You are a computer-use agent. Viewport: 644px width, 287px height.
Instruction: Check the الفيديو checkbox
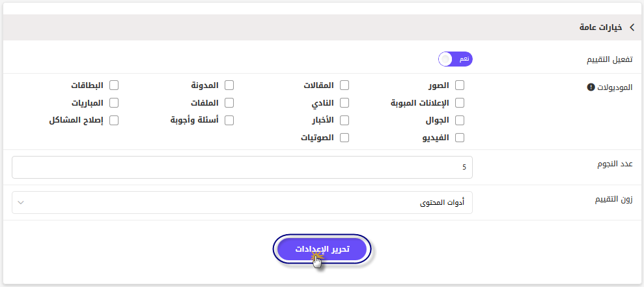tap(460, 138)
